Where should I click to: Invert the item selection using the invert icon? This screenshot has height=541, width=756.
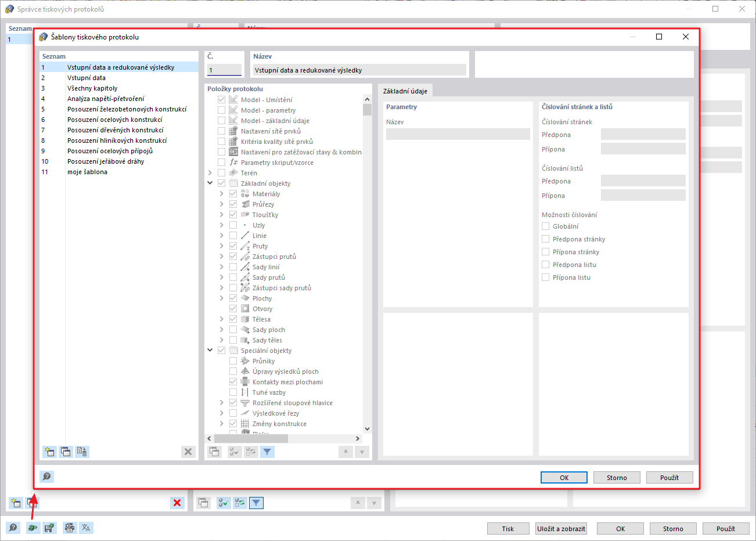coord(251,452)
